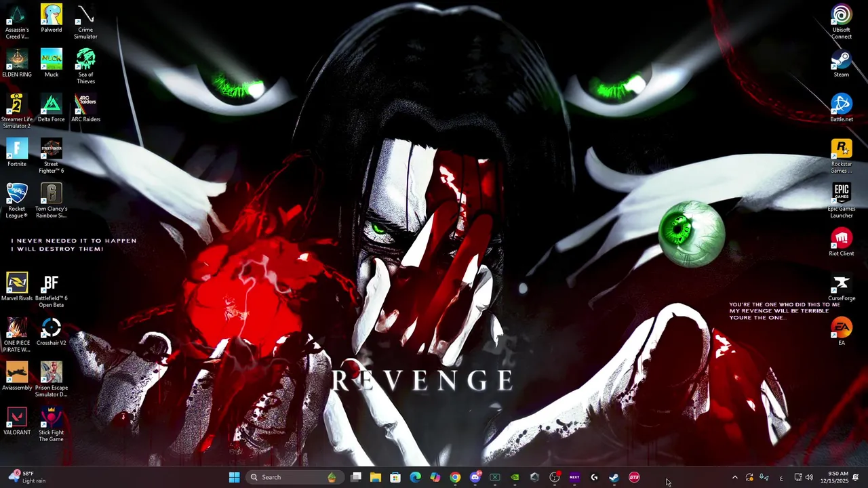Open the network status tray icon
The height and width of the screenshot is (488, 868).
tap(798, 477)
